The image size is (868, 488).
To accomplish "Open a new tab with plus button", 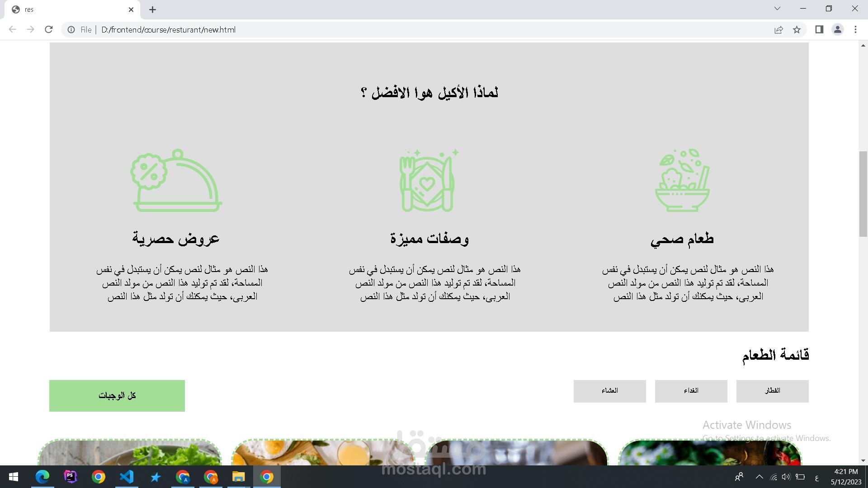I will point(152,9).
